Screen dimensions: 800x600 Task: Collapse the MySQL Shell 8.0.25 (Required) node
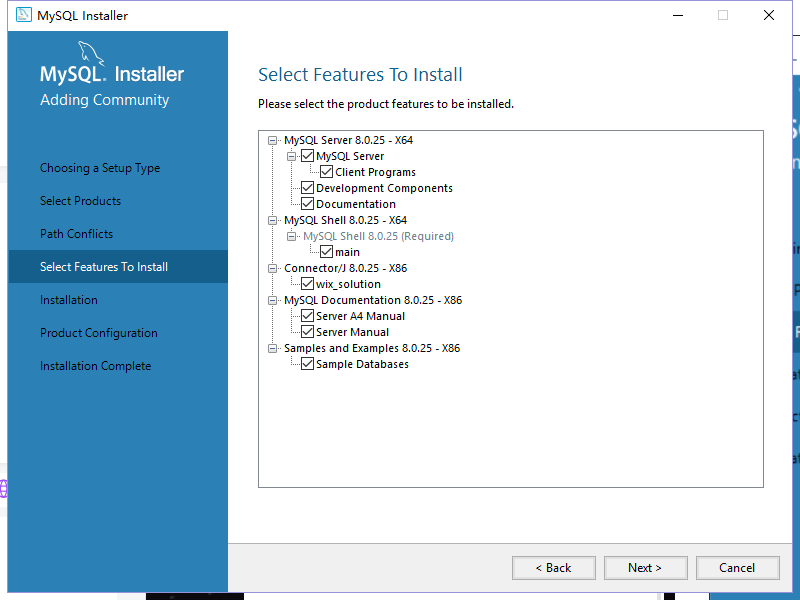click(291, 236)
